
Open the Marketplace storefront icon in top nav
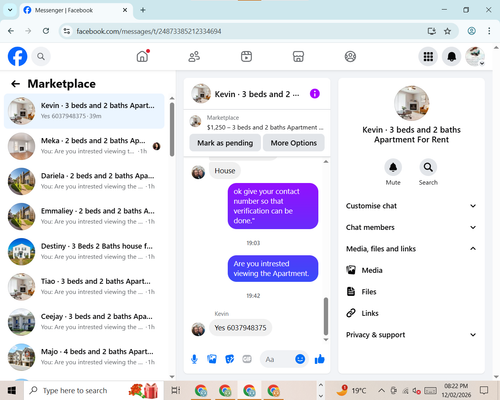click(298, 56)
